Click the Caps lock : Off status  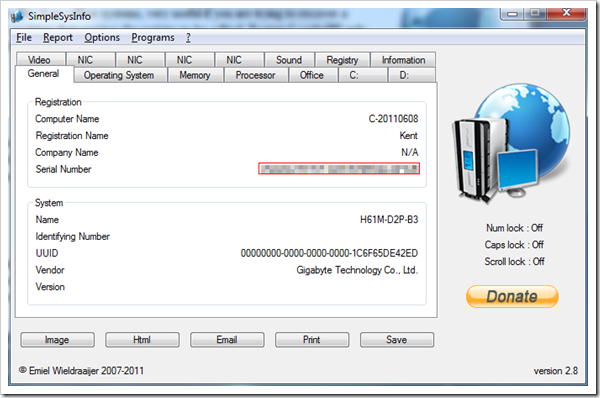[x=514, y=245]
